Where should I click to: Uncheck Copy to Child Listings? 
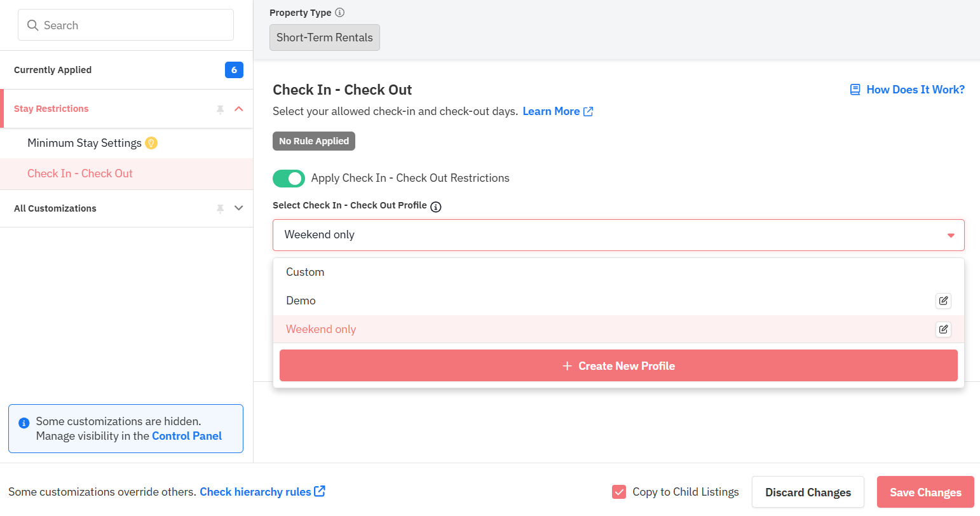click(x=619, y=492)
